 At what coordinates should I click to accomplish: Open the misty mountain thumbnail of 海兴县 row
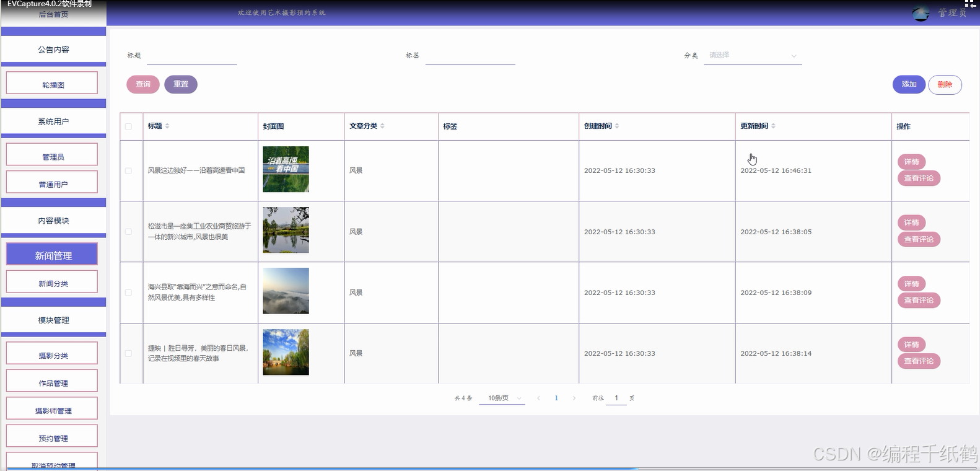(286, 291)
